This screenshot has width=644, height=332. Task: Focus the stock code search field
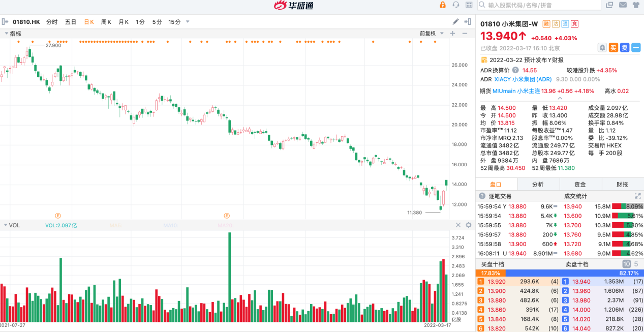[x=539, y=5]
